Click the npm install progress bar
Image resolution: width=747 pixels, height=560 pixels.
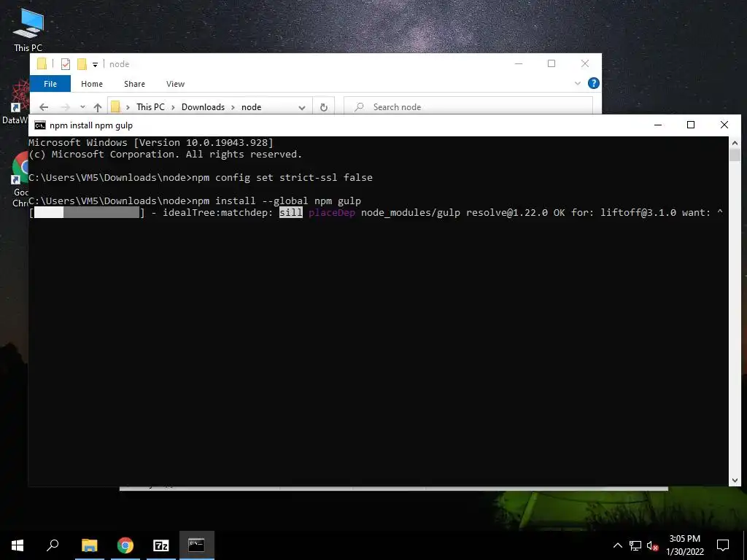point(88,212)
